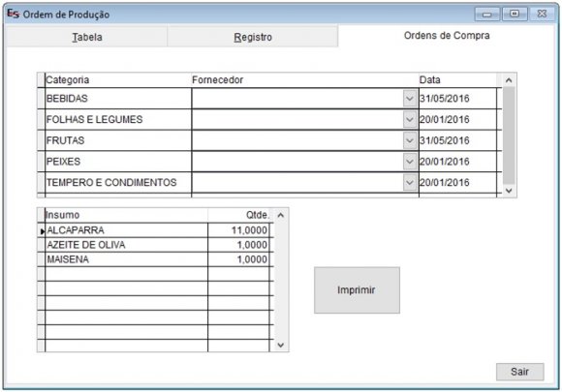Minimize the Ordem de Produção window
562x392 pixels.
click(487, 15)
